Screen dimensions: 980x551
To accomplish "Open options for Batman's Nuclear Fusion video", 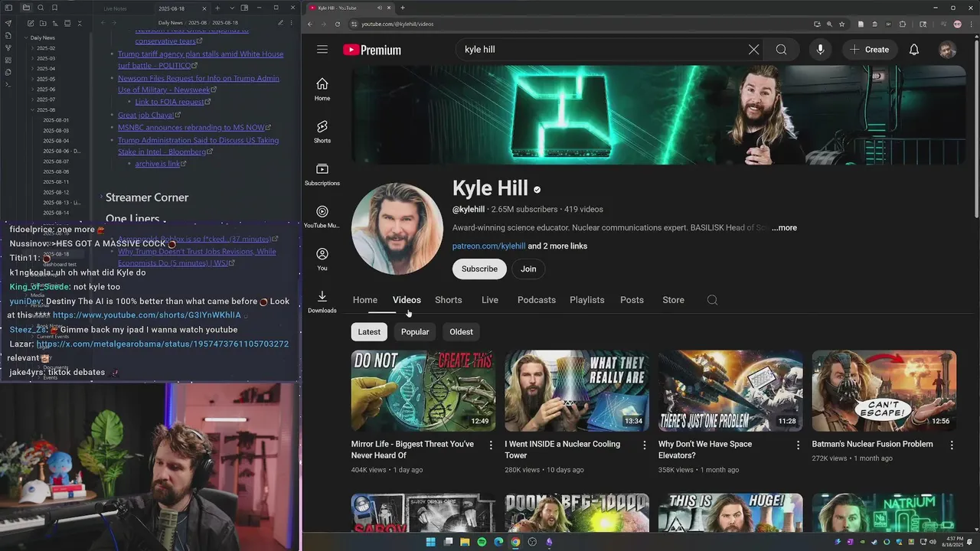I will [952, 445].
